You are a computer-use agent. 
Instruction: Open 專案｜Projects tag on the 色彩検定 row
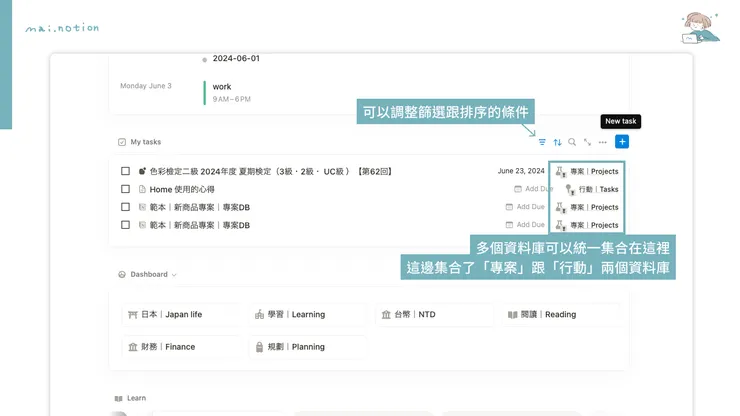[587, 171]
